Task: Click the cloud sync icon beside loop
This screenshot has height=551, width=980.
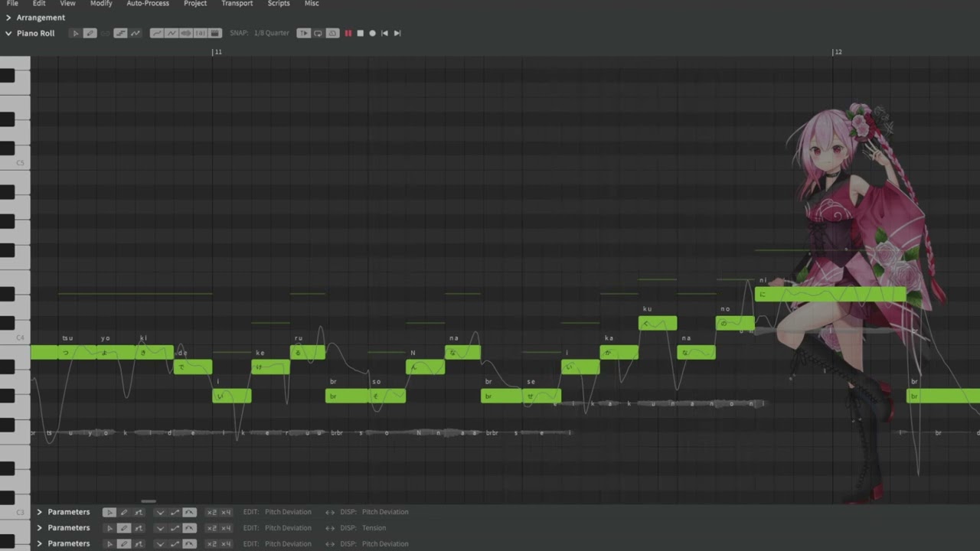Action: coord(332,33)
